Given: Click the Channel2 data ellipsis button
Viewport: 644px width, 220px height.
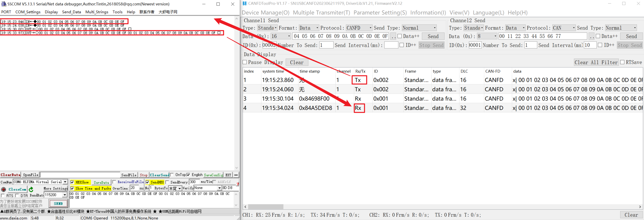Looking at the screenshot, I should (x=591, y=36).
